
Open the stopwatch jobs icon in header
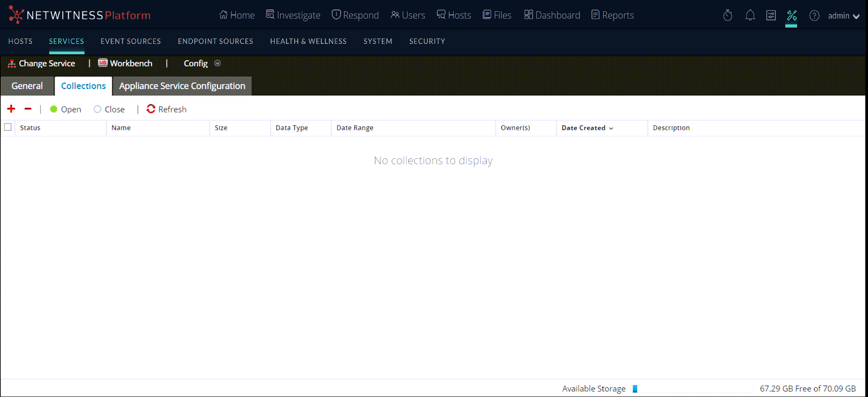(727, 16)
